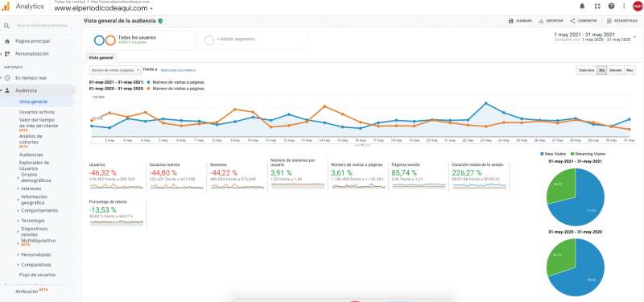Open Flujo de usuarios report
The image size is (644, 302).
(x=37, y=275)
